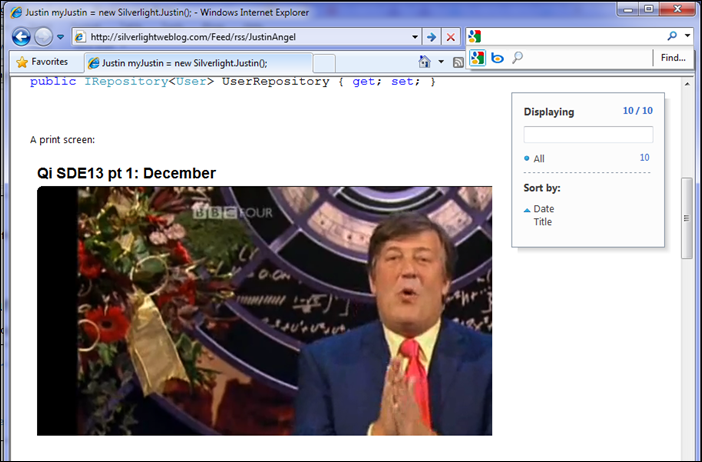Open the Home button dropdown arrow
The width and height of the screenshot is (702, 462).
(x=441, y=62)
